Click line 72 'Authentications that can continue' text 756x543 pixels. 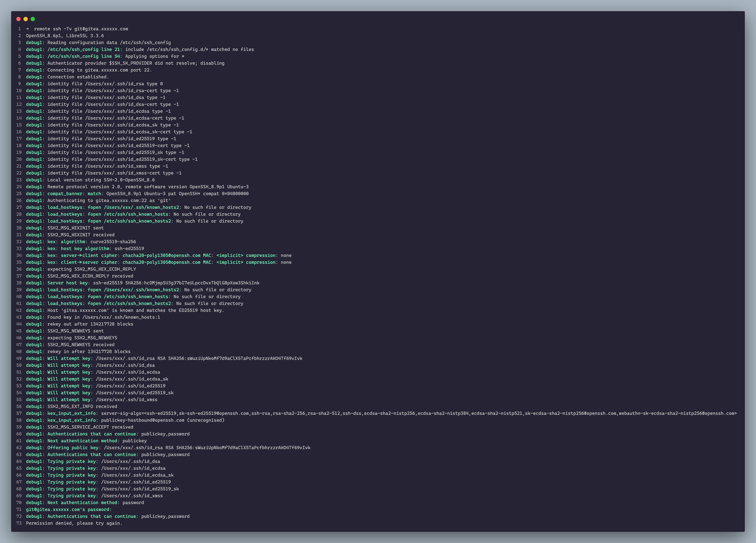pyautogui.click(x=92, y=516)
